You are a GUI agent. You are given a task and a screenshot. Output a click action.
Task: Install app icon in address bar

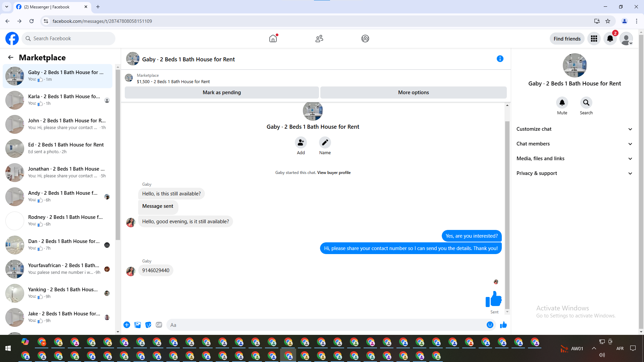[597, 21]
